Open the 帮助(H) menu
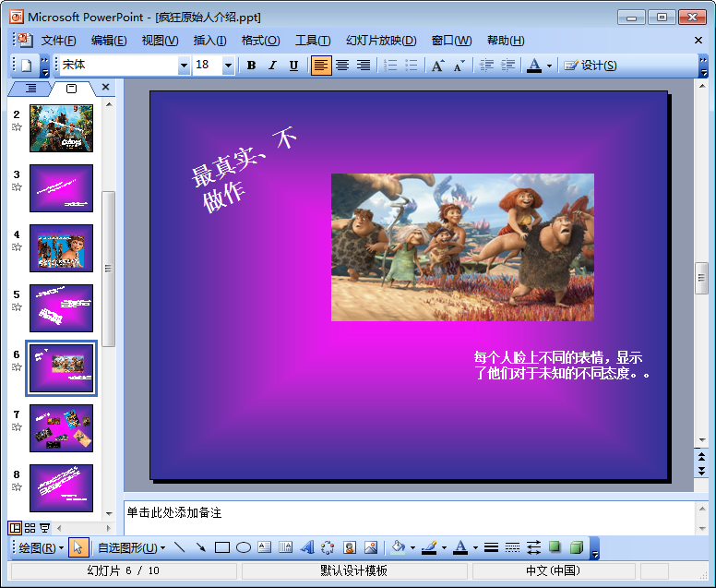This screenshot has width=716, height=588. point(506,41)
